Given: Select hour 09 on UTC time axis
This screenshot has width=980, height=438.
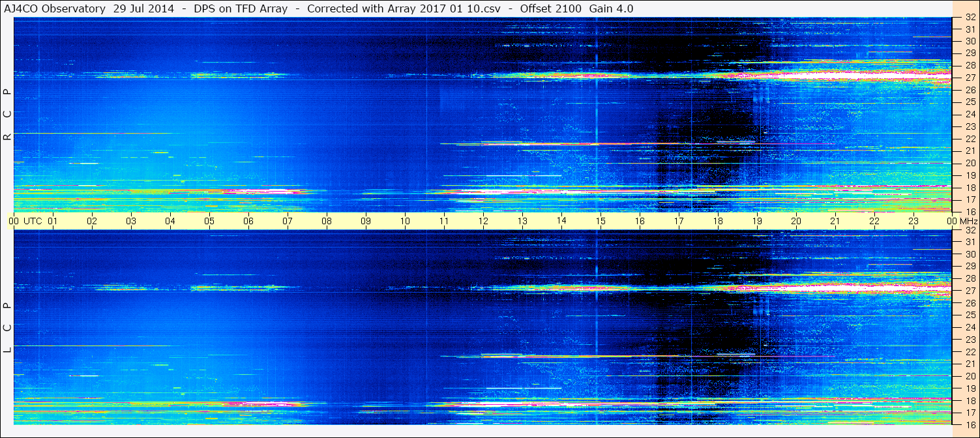Looking at the screenshot, I should [366, 221].
